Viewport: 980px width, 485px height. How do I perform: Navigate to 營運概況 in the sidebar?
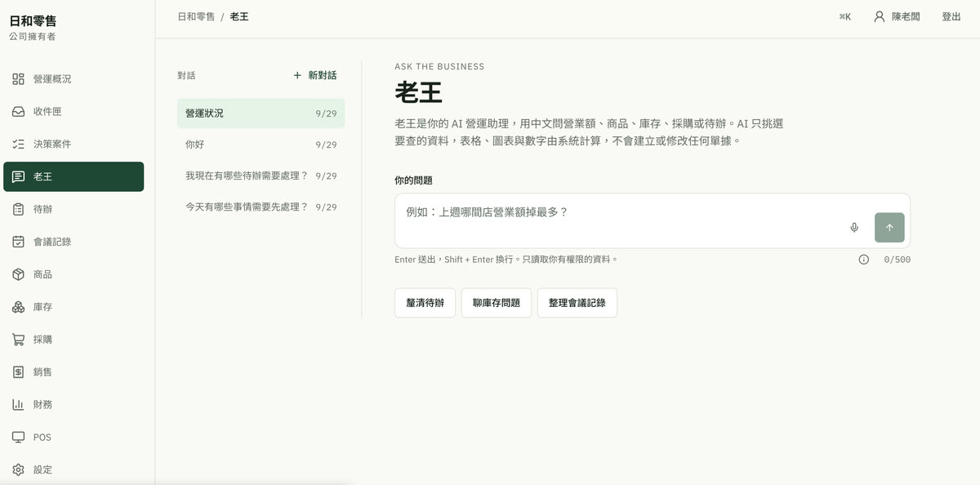pos(73,79)
